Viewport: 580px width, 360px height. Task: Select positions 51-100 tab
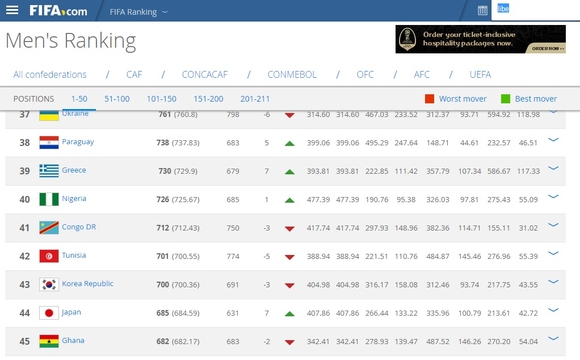point(117,99)
